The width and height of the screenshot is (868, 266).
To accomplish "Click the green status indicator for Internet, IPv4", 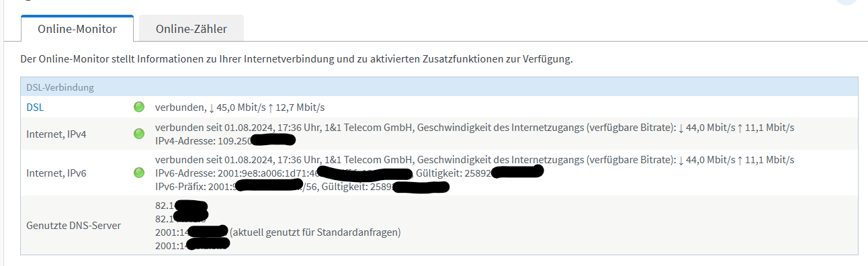I will (140, 134).
